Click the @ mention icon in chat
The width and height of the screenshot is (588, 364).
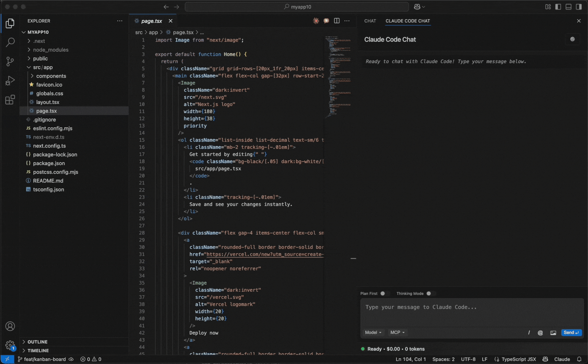[540, 333]
